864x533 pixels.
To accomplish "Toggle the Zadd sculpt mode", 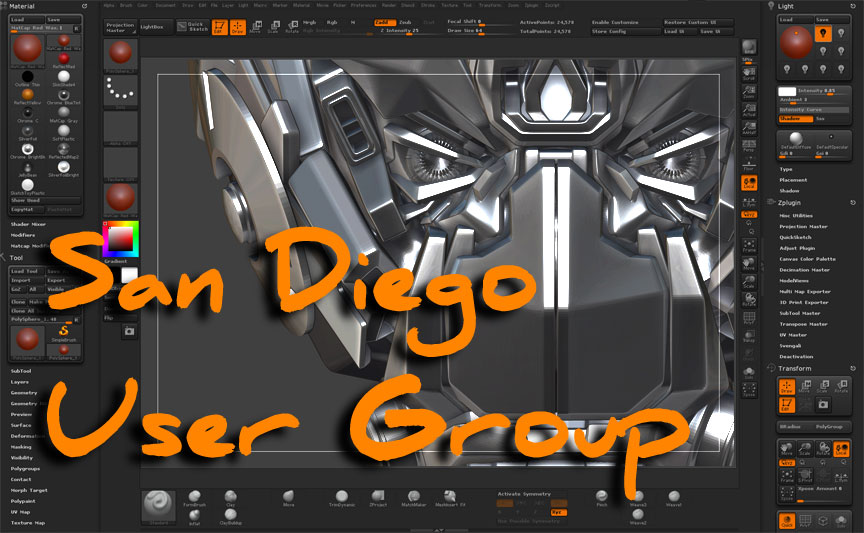I will [x=383, y=21].
